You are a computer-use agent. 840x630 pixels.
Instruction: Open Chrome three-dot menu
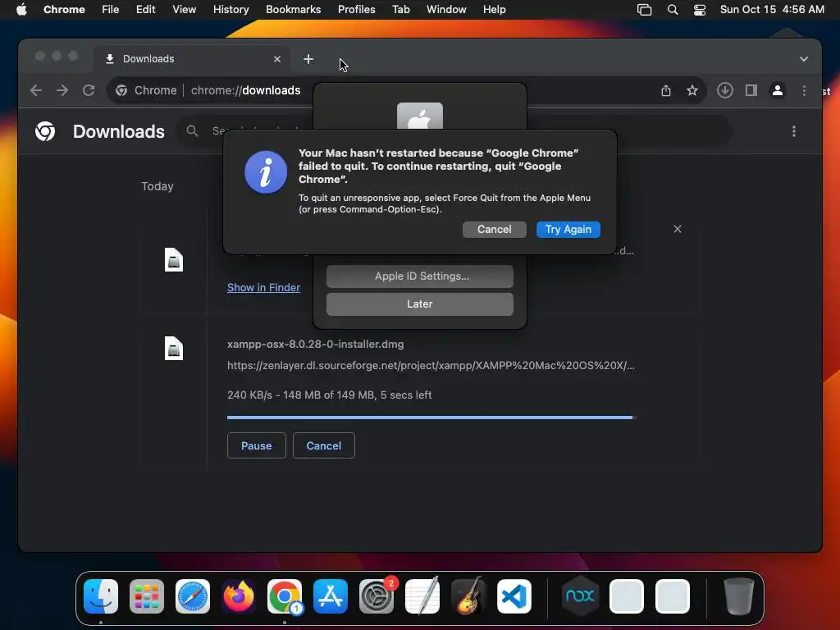click(x=804, y=90)
